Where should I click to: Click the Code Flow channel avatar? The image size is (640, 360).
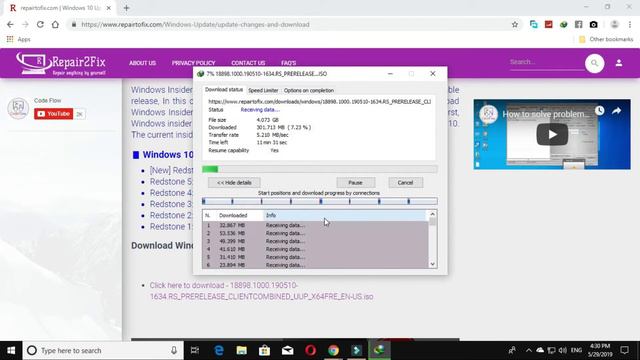click(18, 108)
